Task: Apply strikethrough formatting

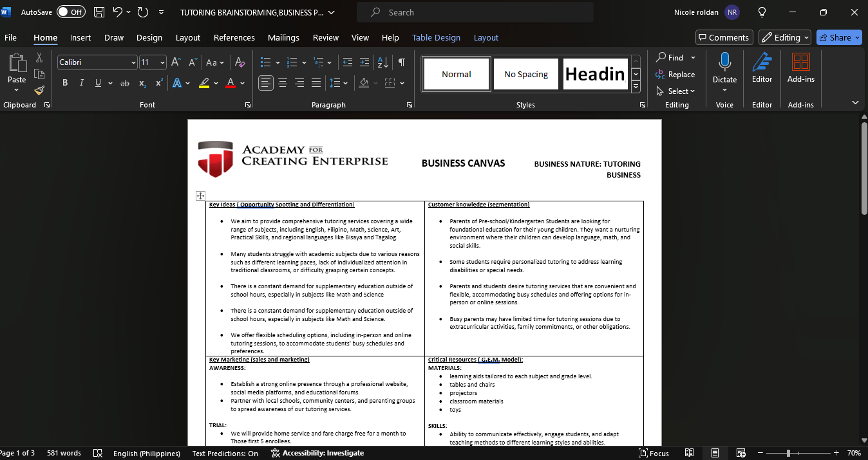Action: tap(125, 83)
